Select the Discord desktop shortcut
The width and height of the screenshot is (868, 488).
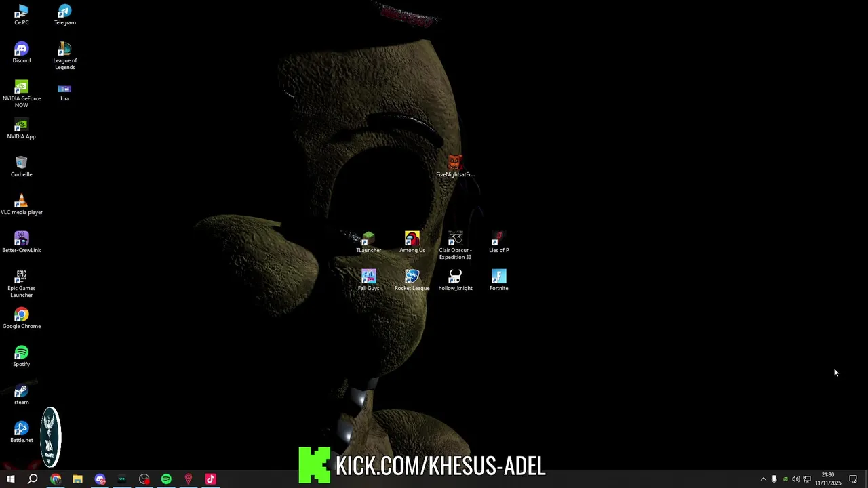tap(22, 53)
